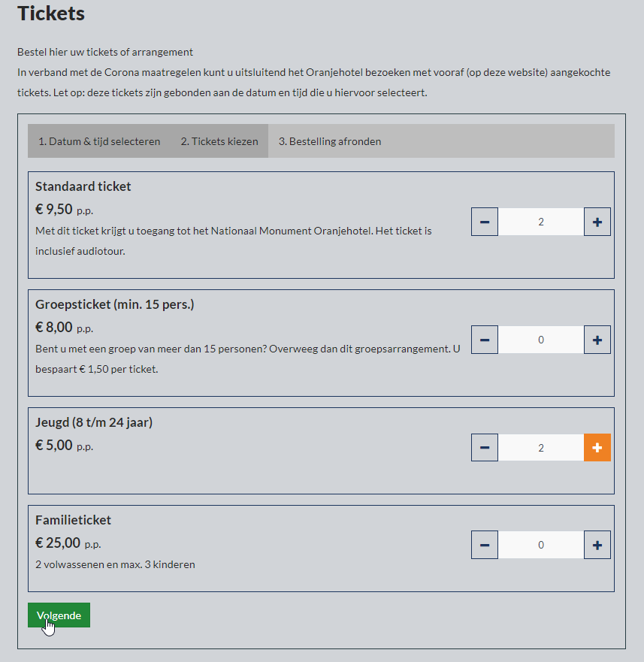644x662 pixels.
Task: Add one Groepsticket using plus icon
Action: point(597,340)
